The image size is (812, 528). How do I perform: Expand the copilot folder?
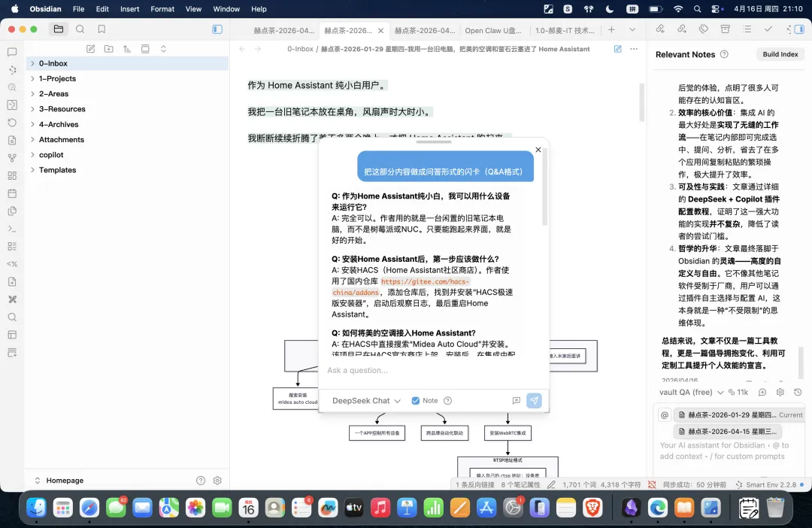(x=32, y=154)
